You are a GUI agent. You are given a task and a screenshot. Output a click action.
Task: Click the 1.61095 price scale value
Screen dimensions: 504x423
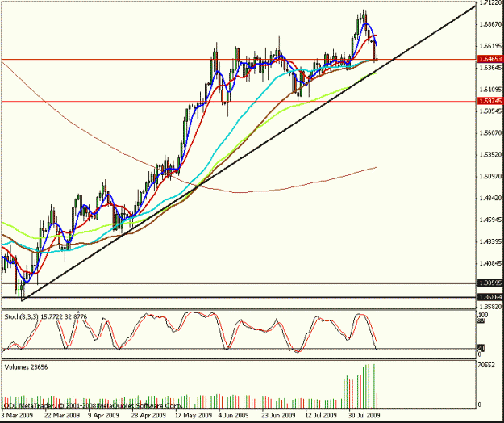[x=489, y=89]
